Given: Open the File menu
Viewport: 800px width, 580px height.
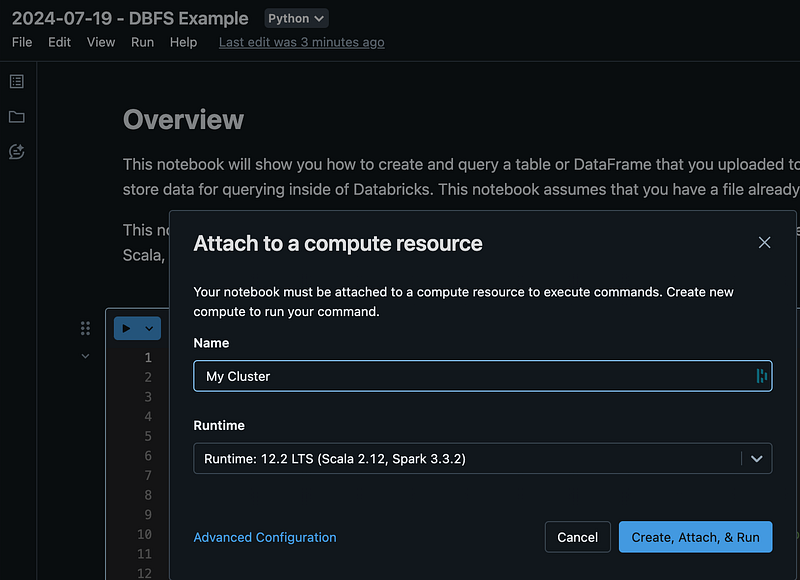Looking at the screenshot, I should [22, 42].
